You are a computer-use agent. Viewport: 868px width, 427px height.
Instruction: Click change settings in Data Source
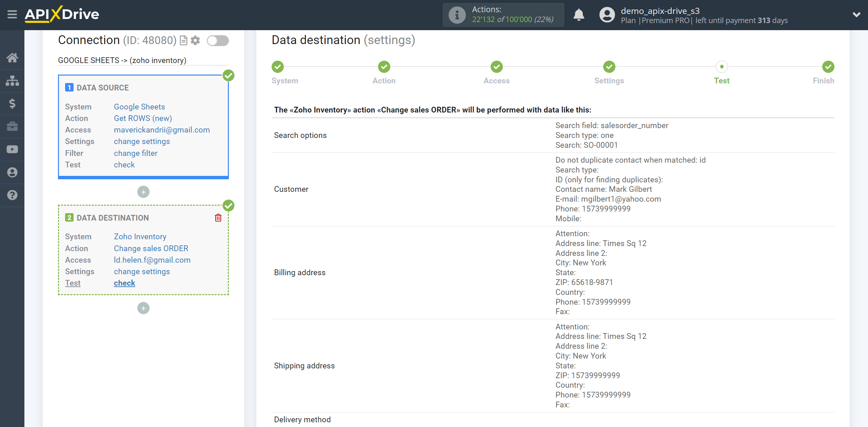[x=142, y=141]
